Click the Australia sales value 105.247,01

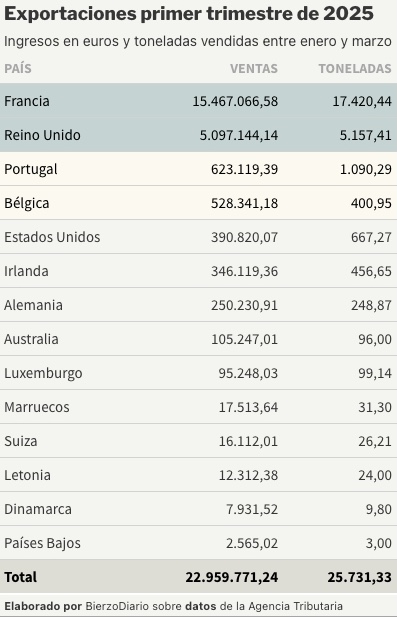[244, 339]
